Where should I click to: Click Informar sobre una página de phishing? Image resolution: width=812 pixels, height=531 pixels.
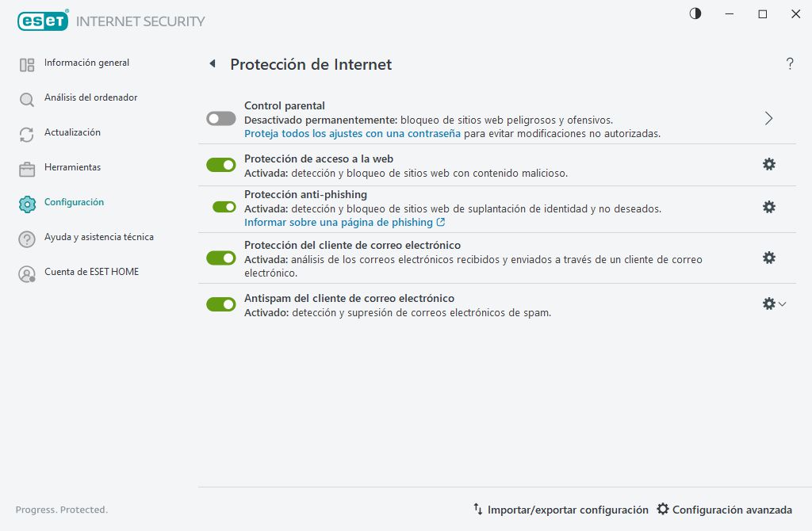point(341,223)
